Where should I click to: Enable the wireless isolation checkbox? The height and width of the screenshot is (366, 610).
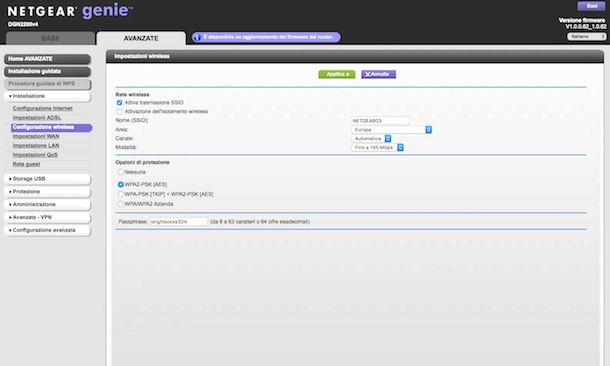(x=119, y=112)
